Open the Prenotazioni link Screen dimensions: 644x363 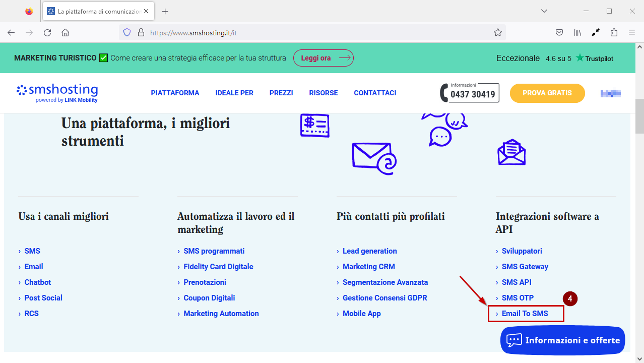tap(205, 282)
